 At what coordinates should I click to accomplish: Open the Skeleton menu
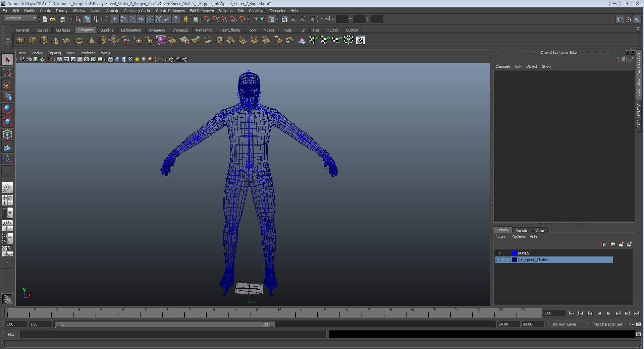[x=225, y=11]
